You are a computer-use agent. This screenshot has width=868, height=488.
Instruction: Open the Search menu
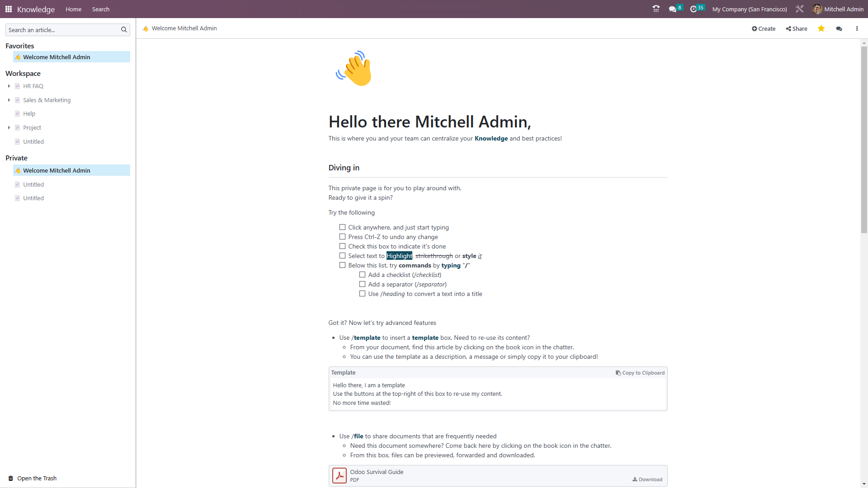pos(101,9)
